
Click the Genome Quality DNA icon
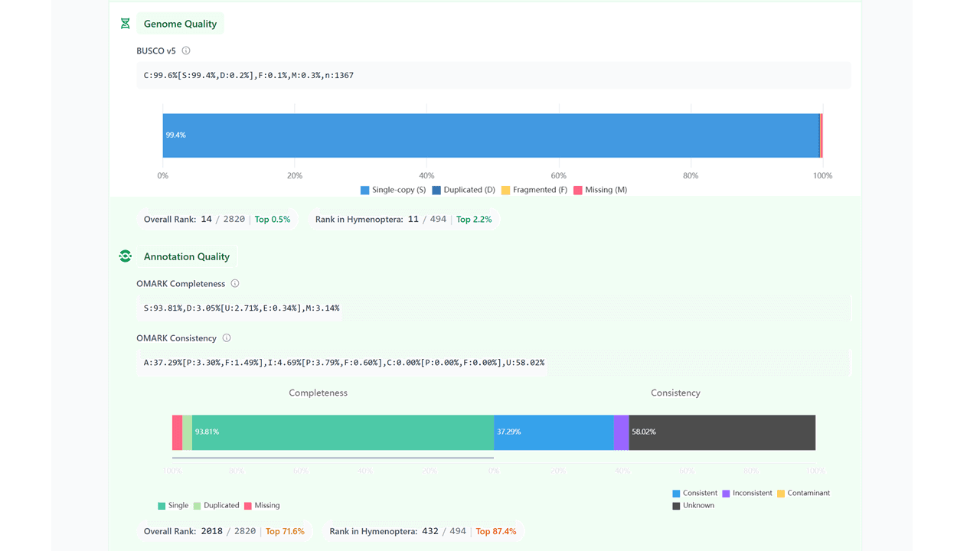pyautogui.click(x=126, y=24)
